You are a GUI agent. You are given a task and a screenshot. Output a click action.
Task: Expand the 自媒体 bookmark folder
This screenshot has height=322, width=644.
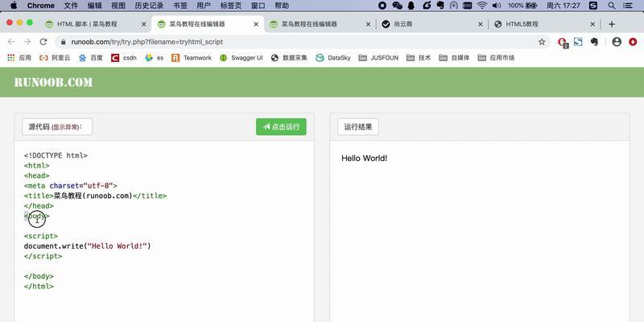click(454, 58)
